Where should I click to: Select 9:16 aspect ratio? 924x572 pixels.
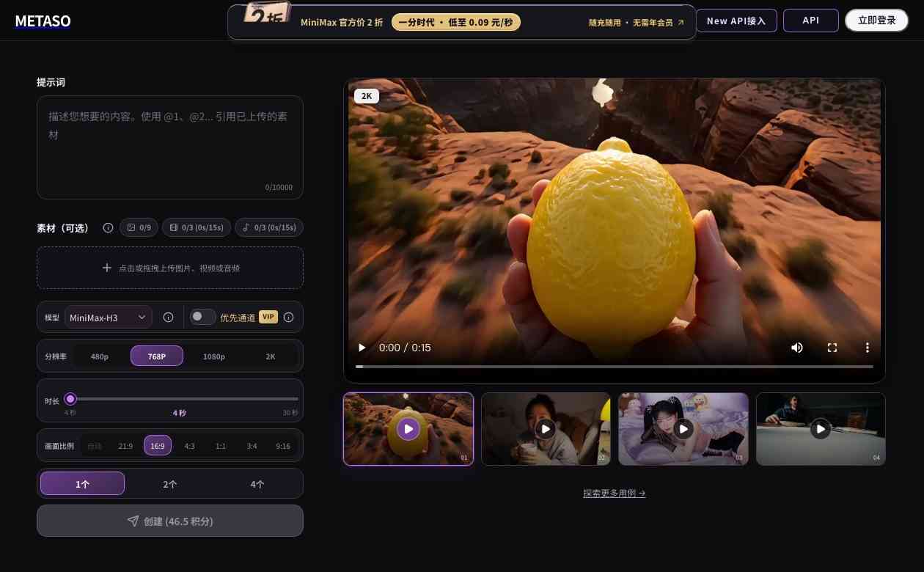tap(283, 446)
